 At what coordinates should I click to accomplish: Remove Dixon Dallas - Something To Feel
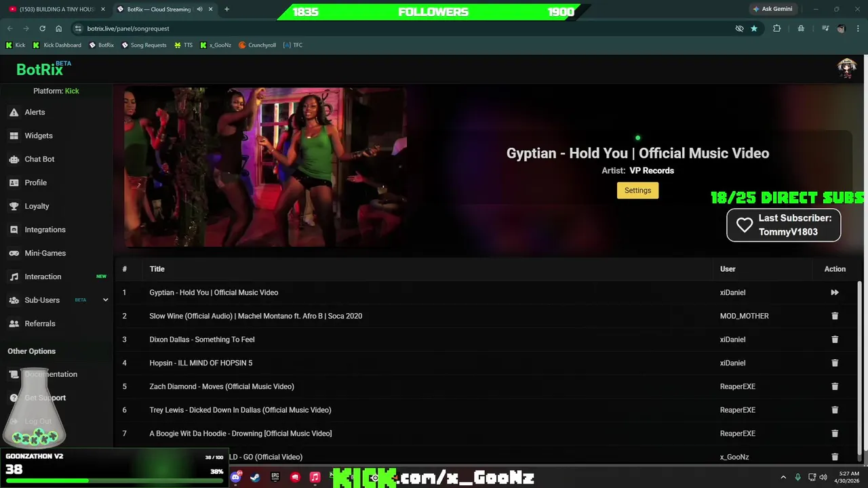tap(835, 340)
